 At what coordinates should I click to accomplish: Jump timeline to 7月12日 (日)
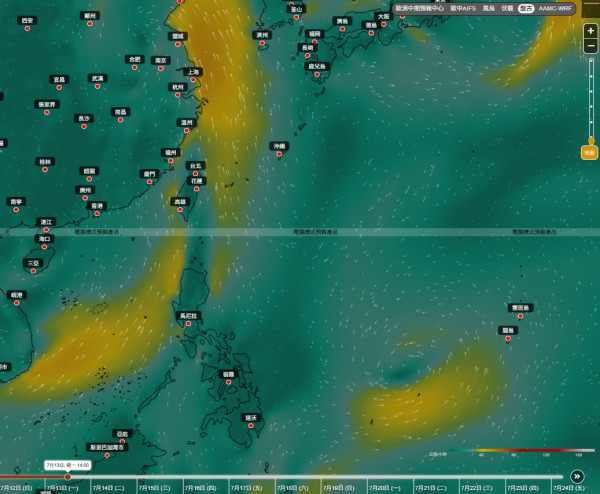pyautogui.click(x=16, y=488)
